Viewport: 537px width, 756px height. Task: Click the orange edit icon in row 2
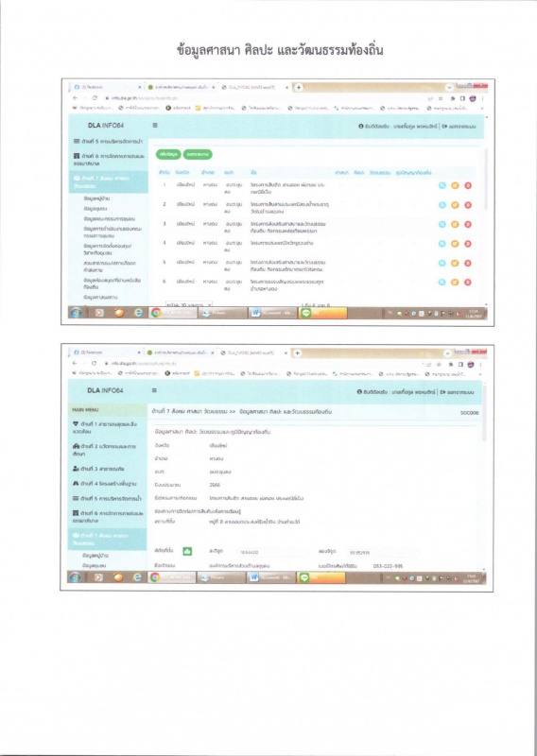[455, 205]
